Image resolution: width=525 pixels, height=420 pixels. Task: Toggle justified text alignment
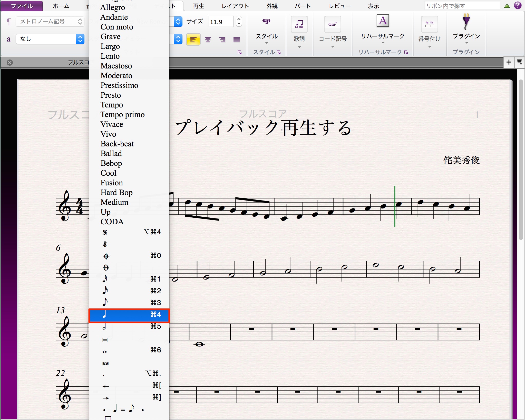(237, 40)
